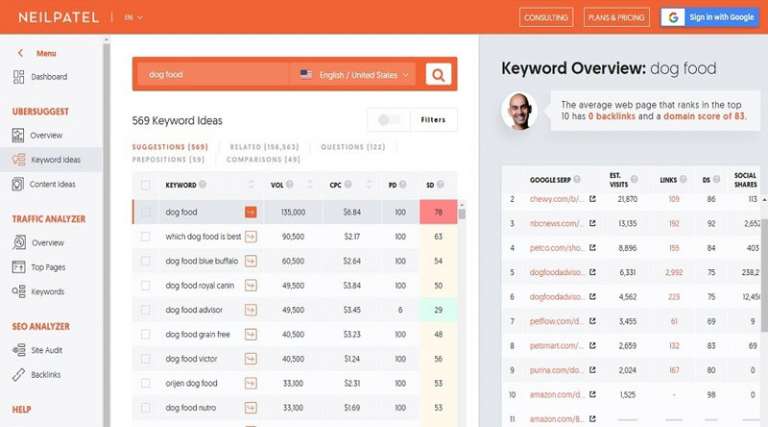768x427 pixels.
Task: Check the select-all keywords checkbox
Action: coord(145,185)
